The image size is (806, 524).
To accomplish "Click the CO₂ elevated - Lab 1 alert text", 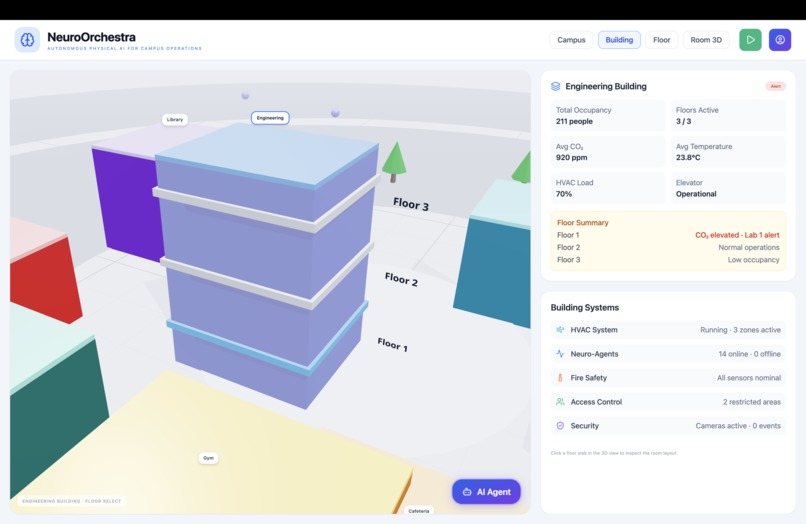I will click(x=737, y=235).
